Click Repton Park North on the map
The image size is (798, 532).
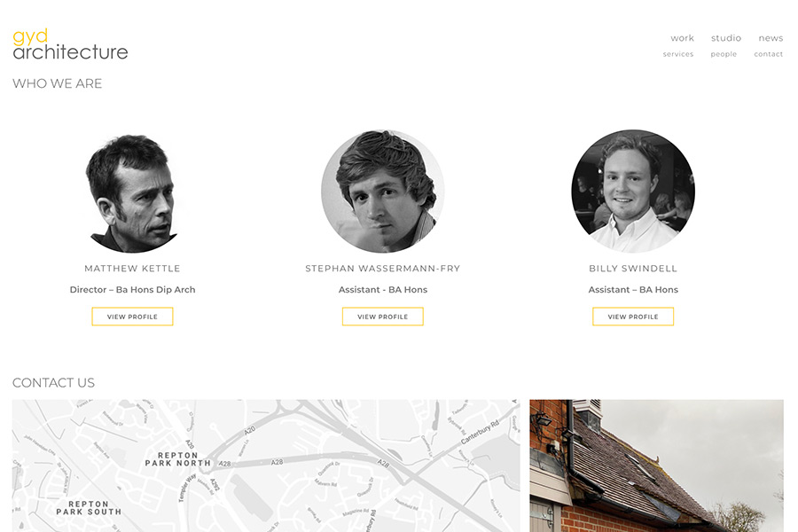177,459
